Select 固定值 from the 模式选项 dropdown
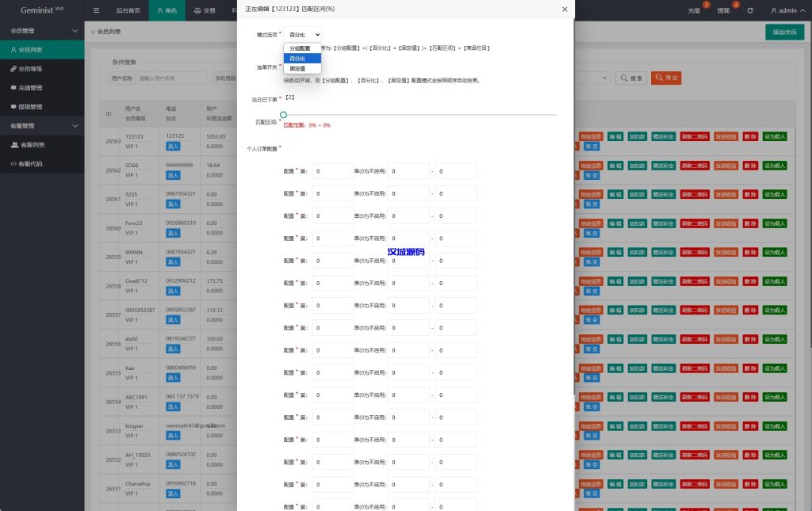The height and width of the screenshot is (511, 812). coord(303,68)
